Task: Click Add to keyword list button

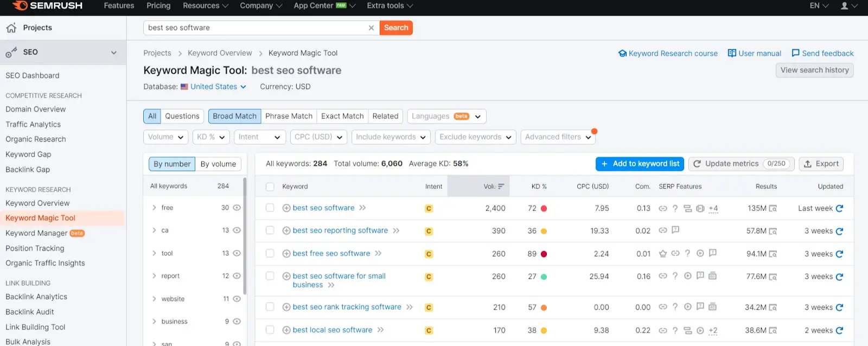Action: 640,164
